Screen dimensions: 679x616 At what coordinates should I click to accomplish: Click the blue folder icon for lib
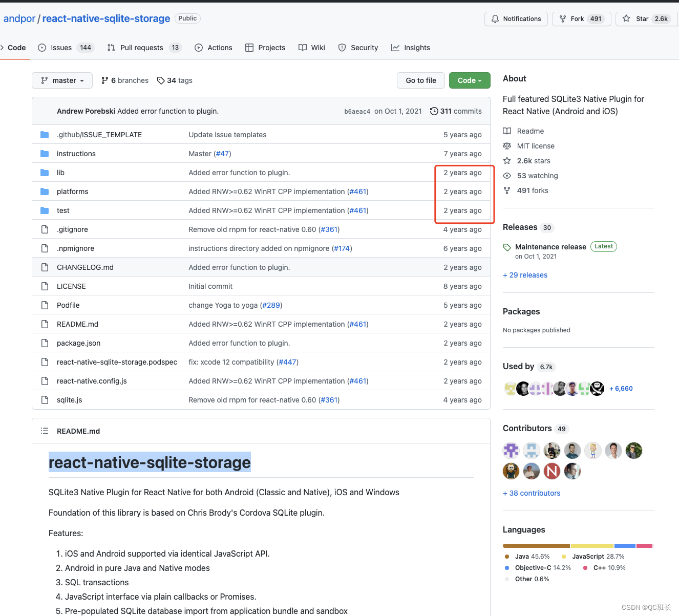point(45,172)
